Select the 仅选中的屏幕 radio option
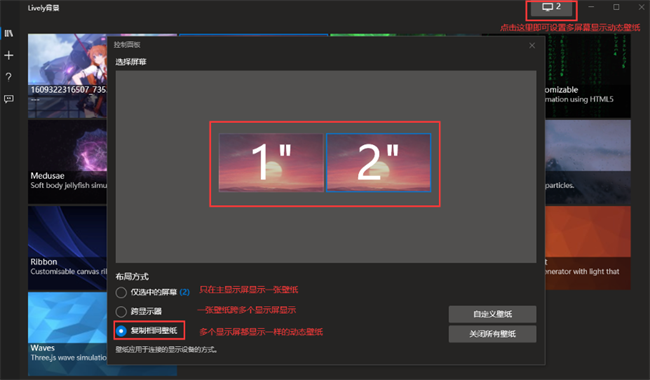Image resolution: width=650 pixels, height=380 pixels. point(121,292)
